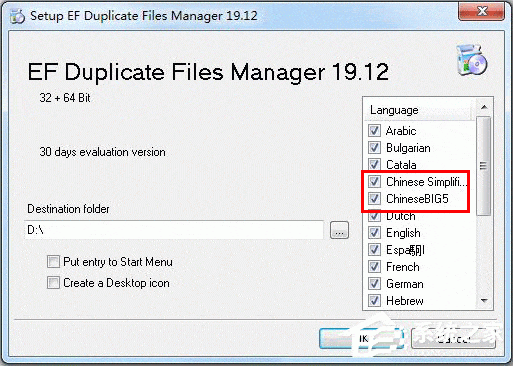Close the setup window
Screen dimensions: 513x366
(481, 12)
